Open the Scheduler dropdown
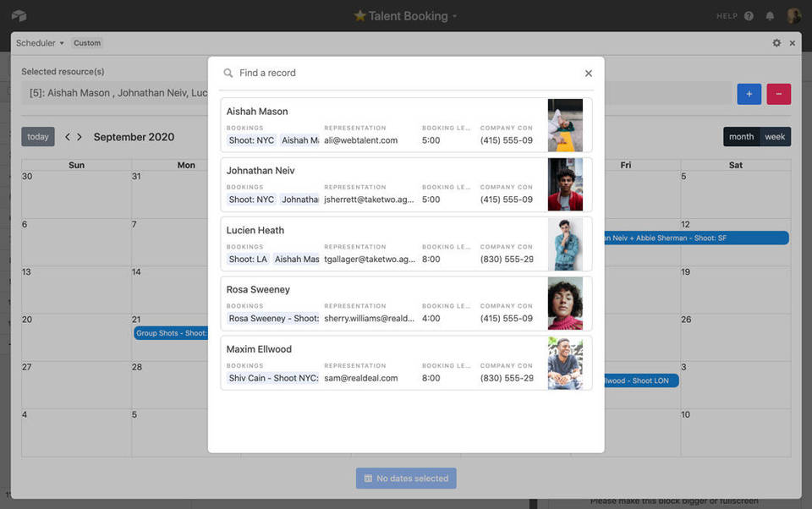Viewport: 812px width, 509px height. (x=37, y=42)
